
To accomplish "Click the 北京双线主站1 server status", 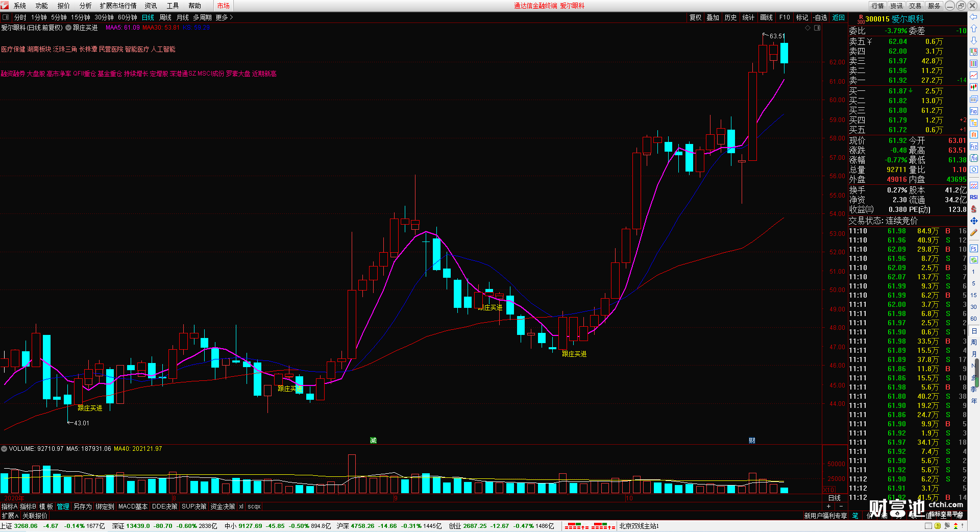I will 639,526.
